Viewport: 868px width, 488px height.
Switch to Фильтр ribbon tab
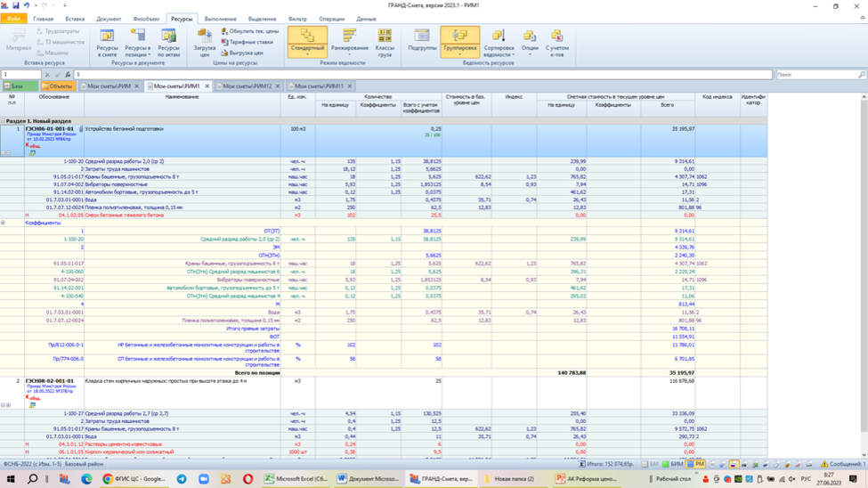pyautogui.click(x=297, y=19)
